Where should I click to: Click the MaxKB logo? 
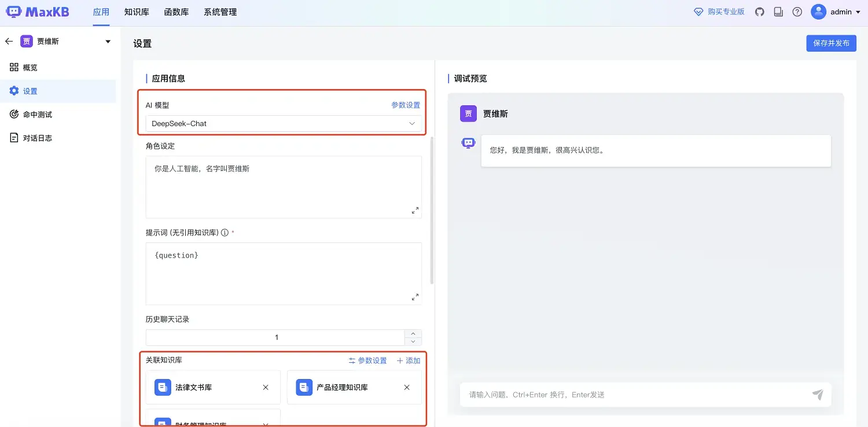pyautogui.click(x=38, y=12)
